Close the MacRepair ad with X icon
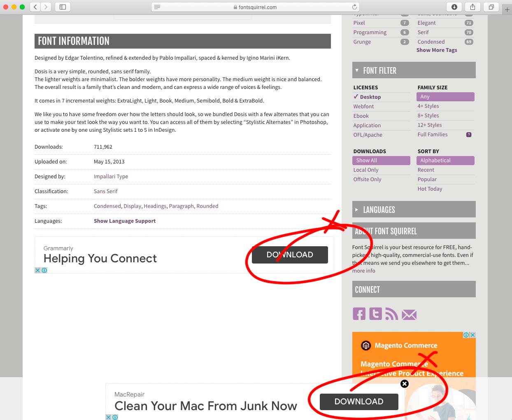Viewport: 512px width, 420px height. pyautogui.click(x=108, y=417)
